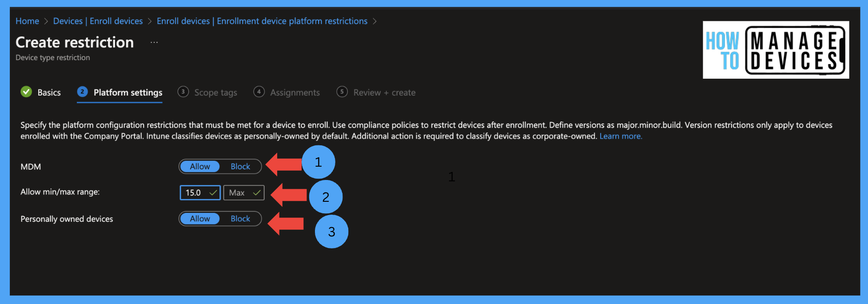Navigate to Home breadcrumb link
This screenshot has width=868, height=304.
(x=27, y=21)
